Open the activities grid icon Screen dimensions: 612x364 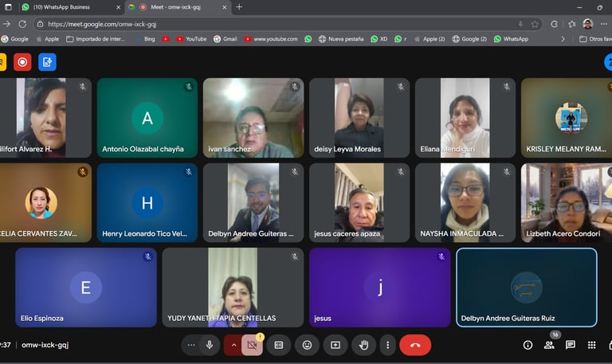592,345
